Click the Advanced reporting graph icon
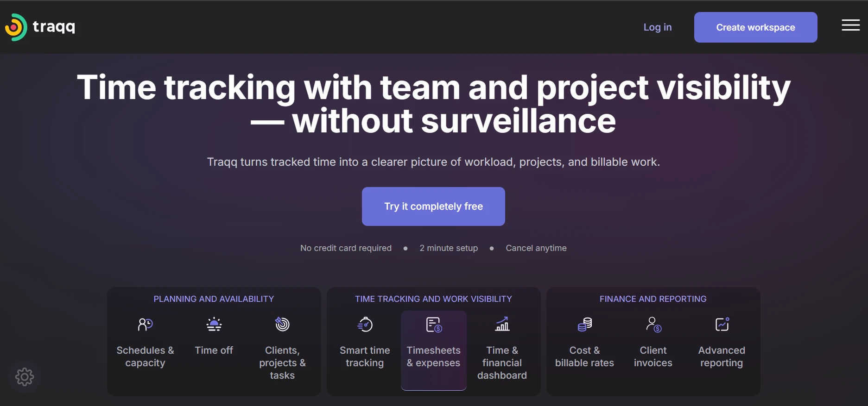Image resolution: width=868 pixels, height=406 pixels. pyautogui.click(x=722, y=325)
